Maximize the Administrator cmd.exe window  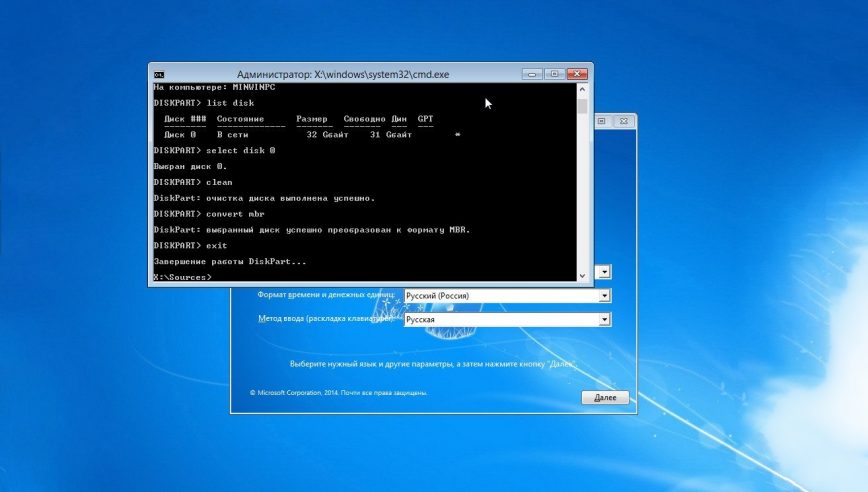point(554,74)
